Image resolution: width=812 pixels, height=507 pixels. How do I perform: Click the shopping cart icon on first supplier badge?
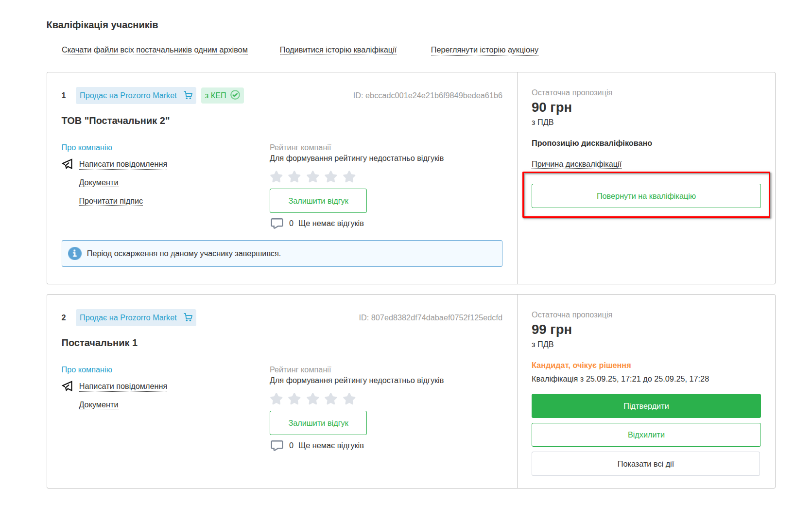(188, 95)
